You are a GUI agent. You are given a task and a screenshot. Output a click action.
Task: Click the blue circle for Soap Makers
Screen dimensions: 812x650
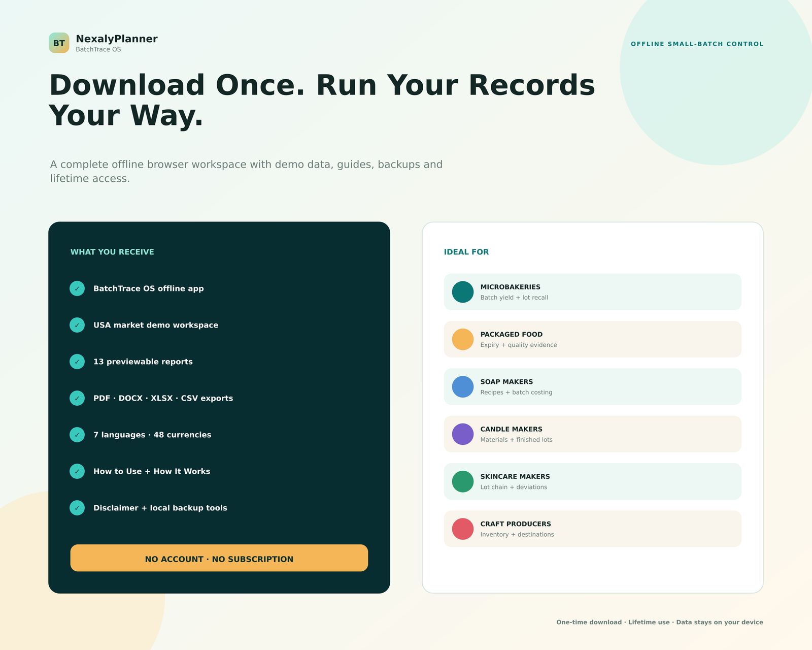coord(463,387)
